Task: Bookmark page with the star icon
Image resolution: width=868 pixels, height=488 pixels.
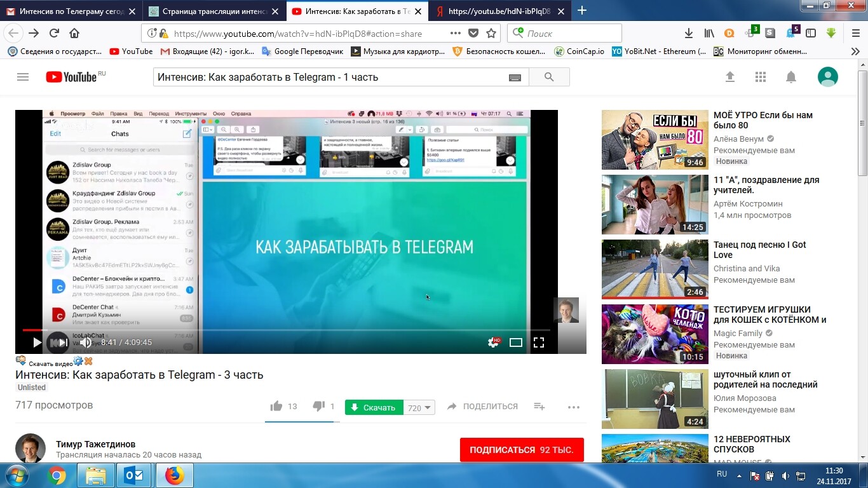Action: (491, 34)
